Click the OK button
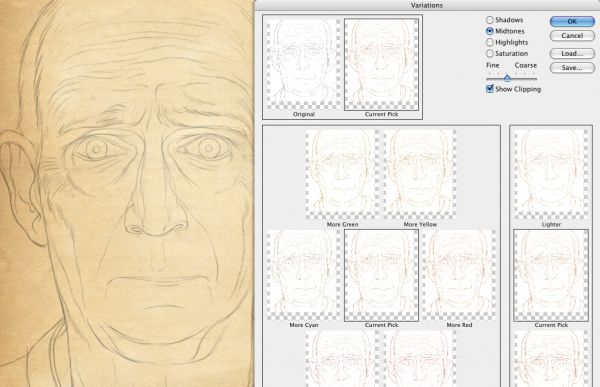 click(572, 21)
